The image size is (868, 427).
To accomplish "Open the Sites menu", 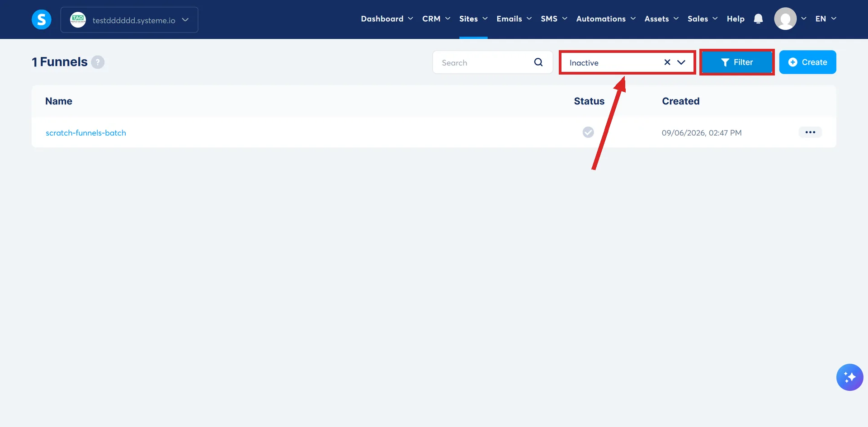I will tap(473, 19).
